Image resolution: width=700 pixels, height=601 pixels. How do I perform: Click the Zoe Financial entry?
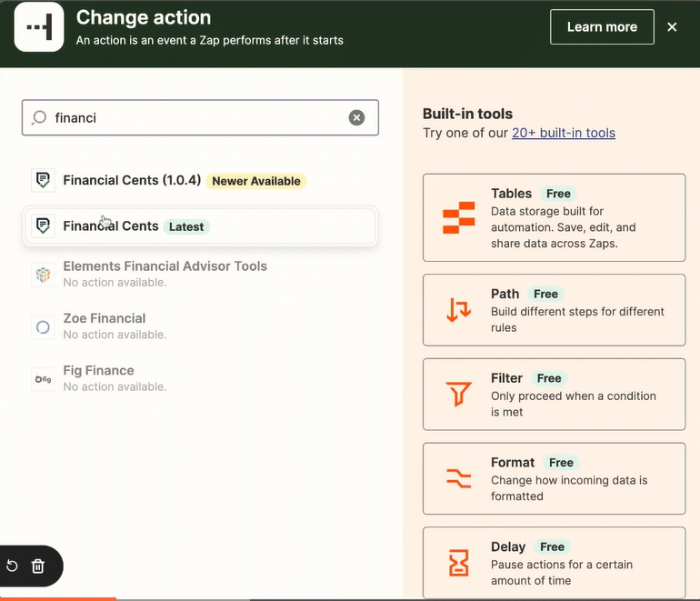pyautogui.click(x=200, y=326)
